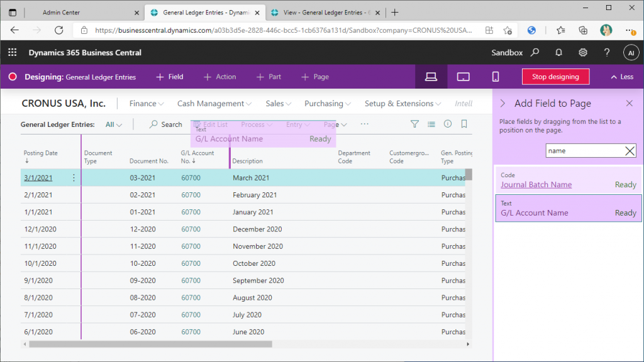Expand the Purchasing menu
Screen dimensions: 644x362
coord(327,104)
